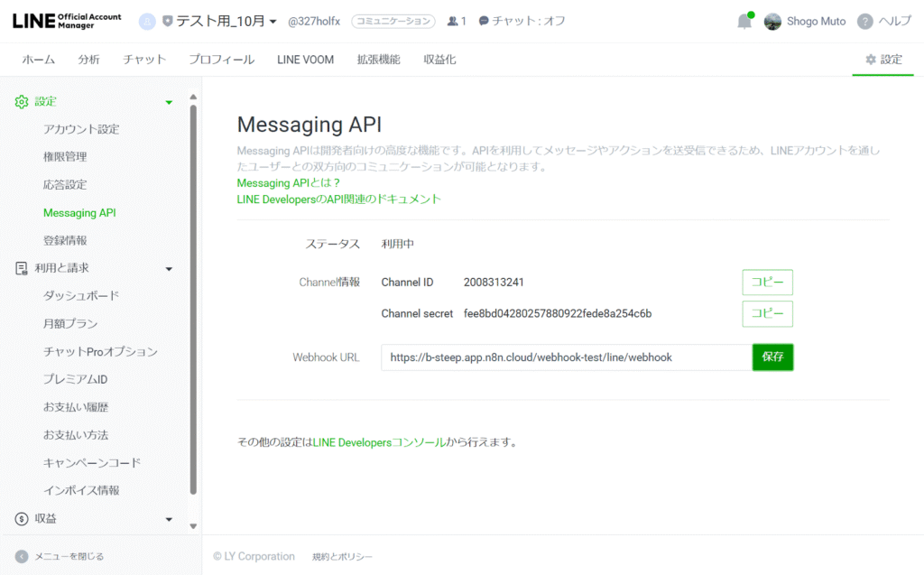This screenshot has width=924, height=575.
Task: Open the help question mark icon
Action: [864, 22]
